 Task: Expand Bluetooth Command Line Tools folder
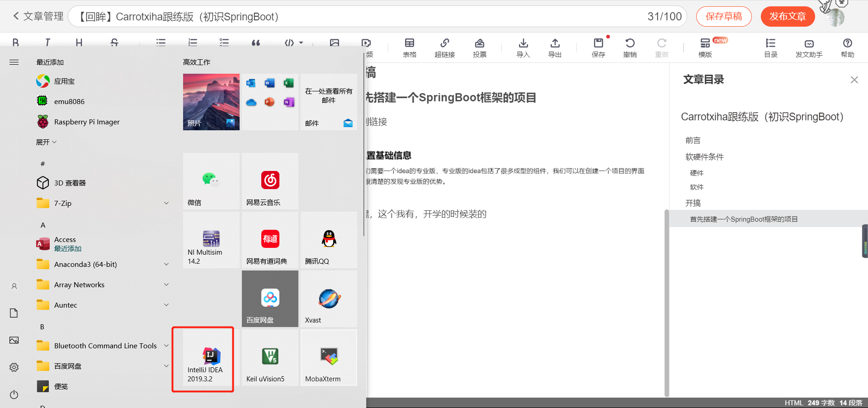coord(103,346)
